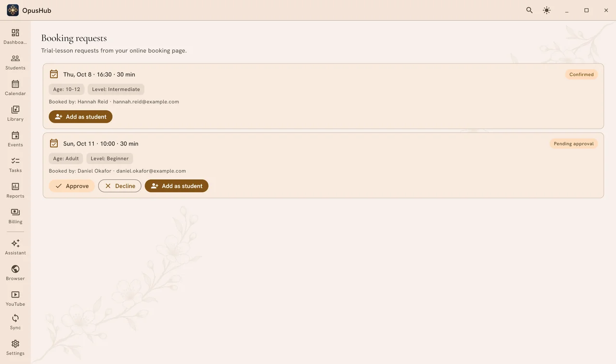Image resolution: width=616 pixels, height=364 pixels.
Task: Click the Level: Beginner tag
Action: click(x=110, y=159)
